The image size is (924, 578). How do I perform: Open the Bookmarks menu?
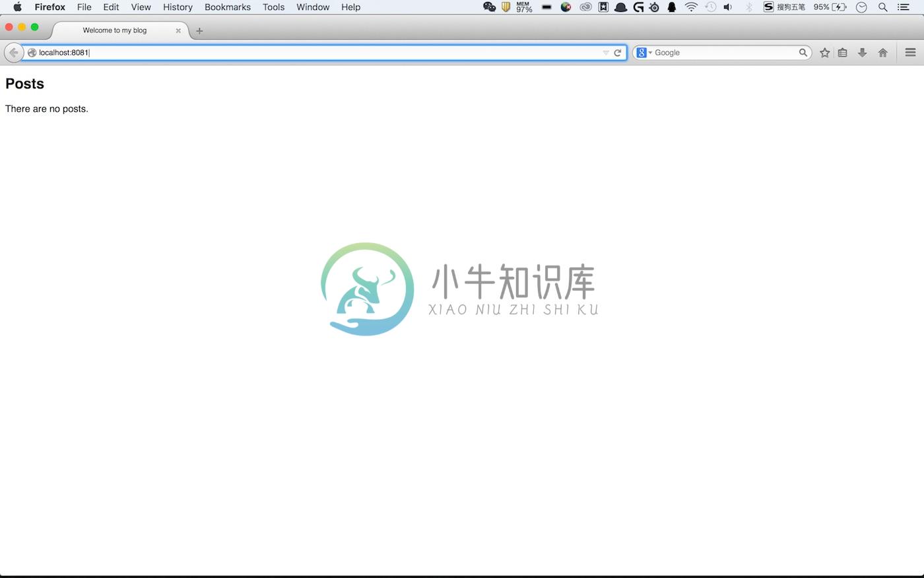coord(228,7)
